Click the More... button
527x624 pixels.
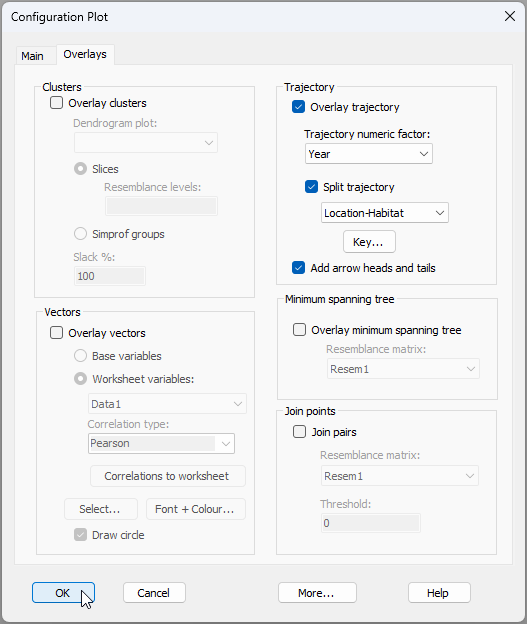point(317,593)
